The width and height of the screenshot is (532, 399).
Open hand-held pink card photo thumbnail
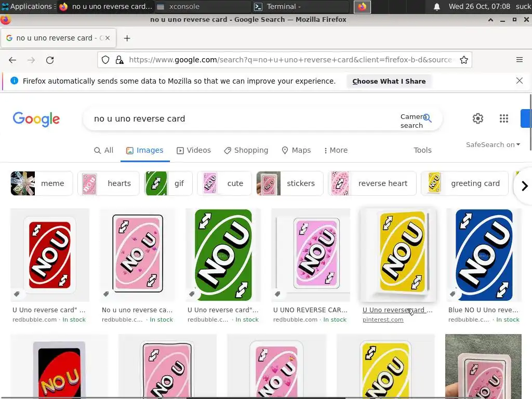click(483, 366)
